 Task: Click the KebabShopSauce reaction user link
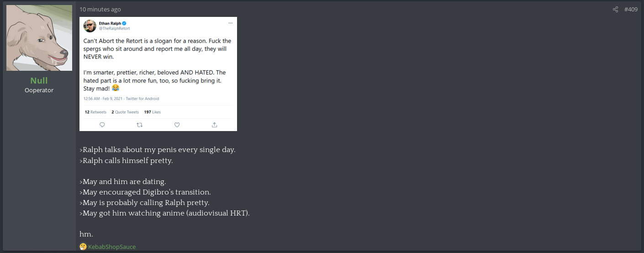[112, 247]
